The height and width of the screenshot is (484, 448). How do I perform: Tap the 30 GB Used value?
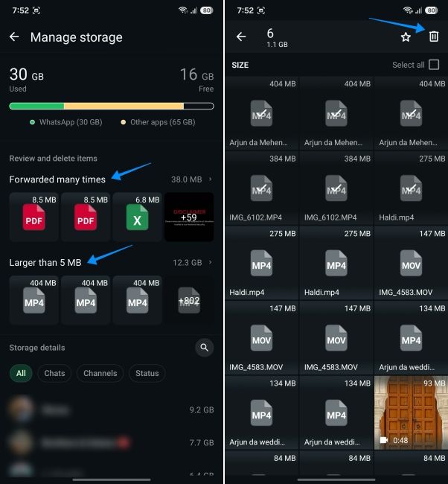[x=27, y=74]
